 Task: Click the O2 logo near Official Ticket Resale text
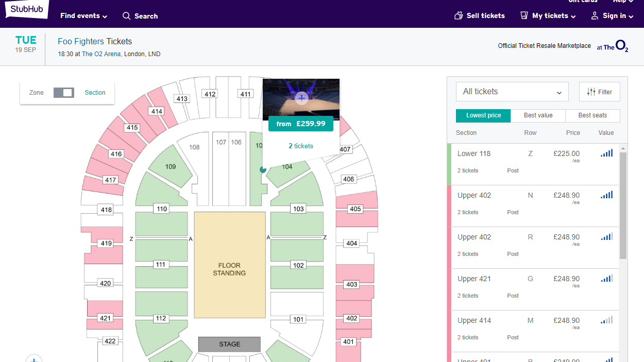622,45
